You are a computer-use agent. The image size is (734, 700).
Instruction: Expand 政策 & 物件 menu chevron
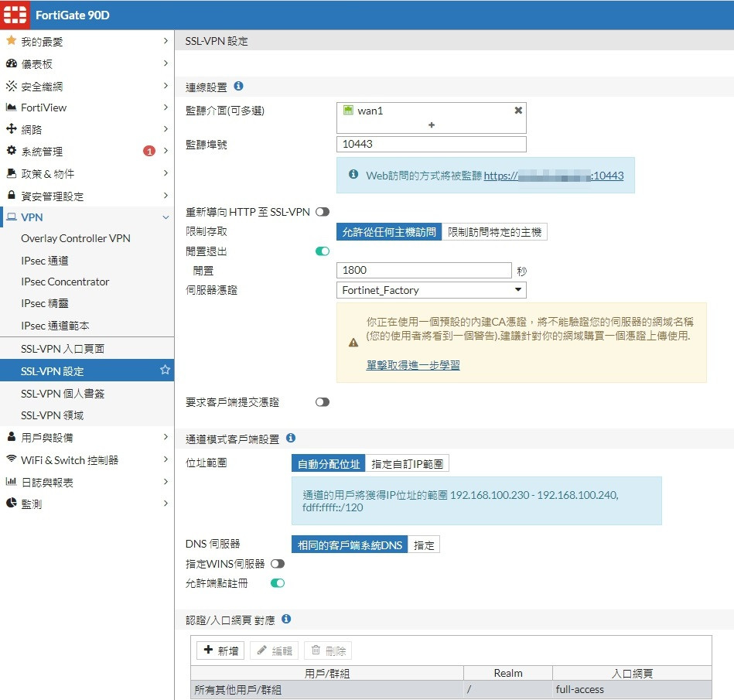pyautogui.click(x=166, y=172)
